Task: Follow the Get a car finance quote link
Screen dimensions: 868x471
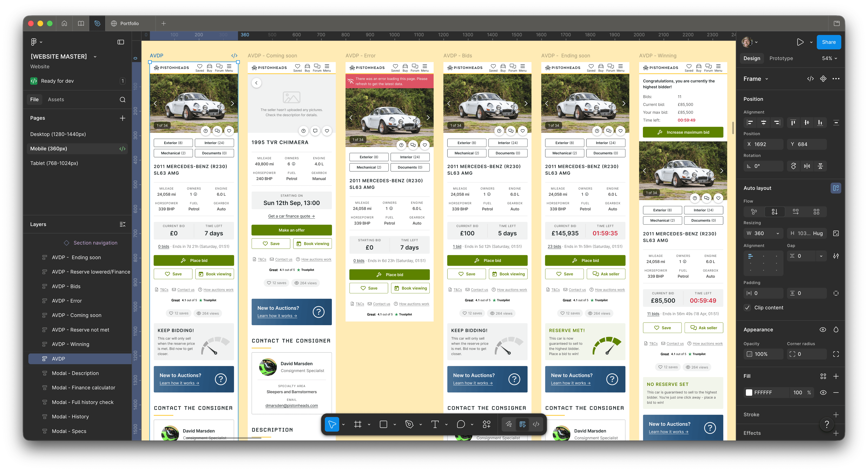Action: tap(292, 216)
